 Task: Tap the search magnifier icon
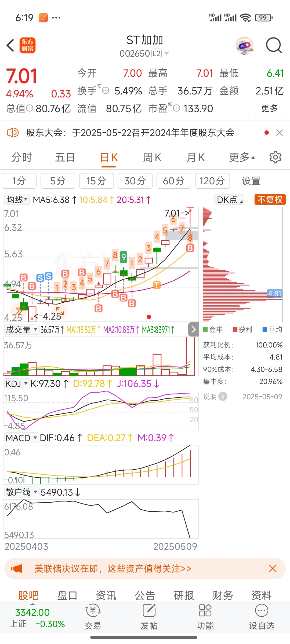274,45
